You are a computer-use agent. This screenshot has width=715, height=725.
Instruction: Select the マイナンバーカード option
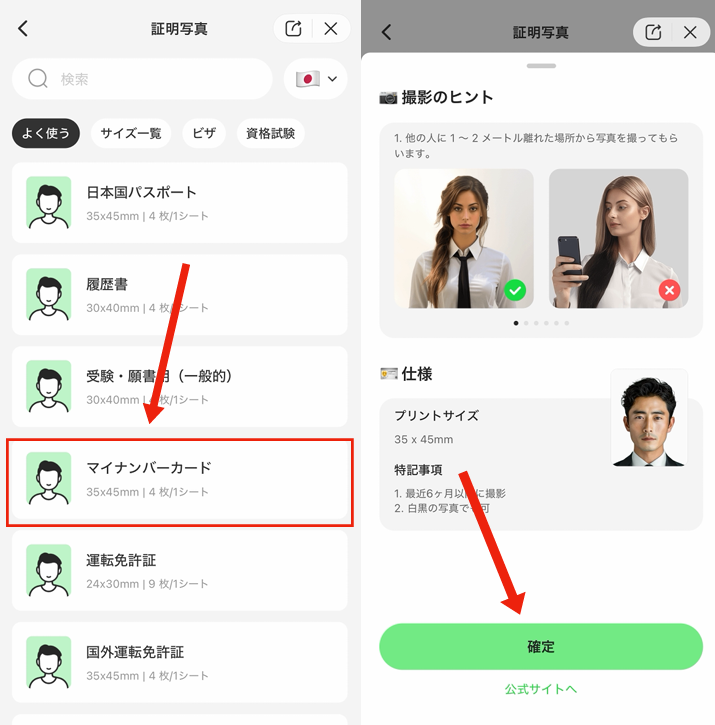click(179, 479)
